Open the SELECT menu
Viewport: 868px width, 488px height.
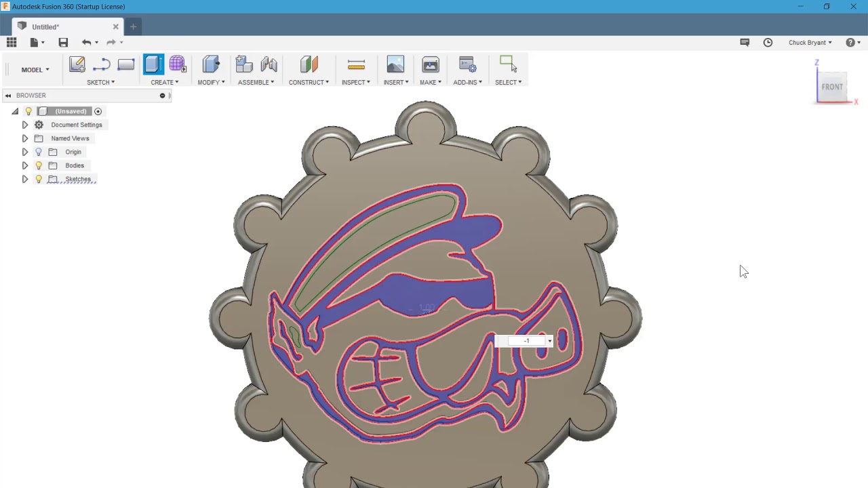[x=508, y=82]
